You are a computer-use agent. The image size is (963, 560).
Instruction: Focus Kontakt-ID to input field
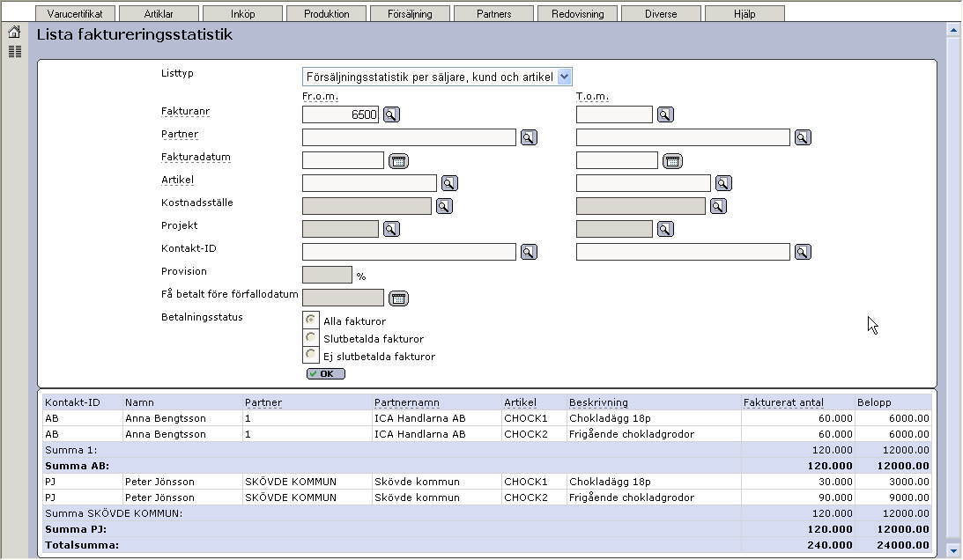683,252
